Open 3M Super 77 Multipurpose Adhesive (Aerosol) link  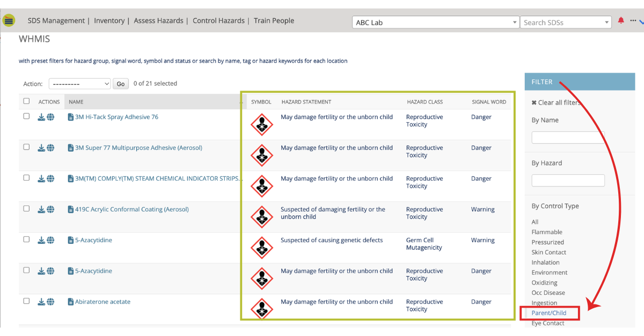coord(138,148)
